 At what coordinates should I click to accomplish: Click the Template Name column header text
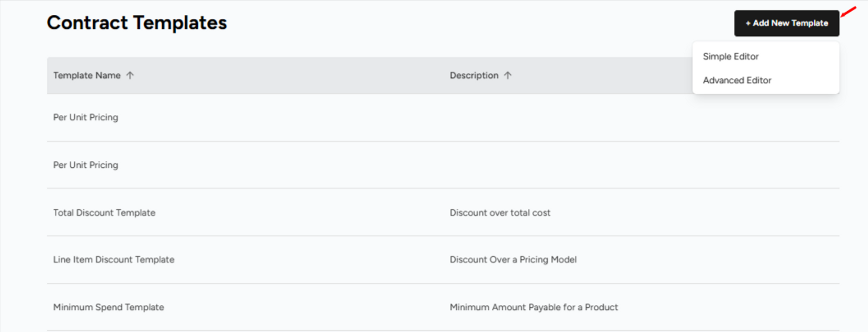(87, 75)
